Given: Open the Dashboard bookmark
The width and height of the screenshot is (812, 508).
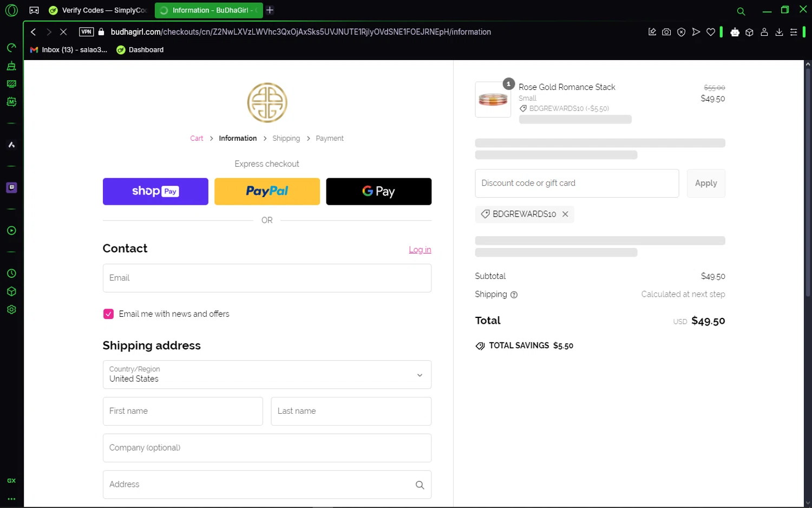Looking at the screenshot, I should 140,50.
